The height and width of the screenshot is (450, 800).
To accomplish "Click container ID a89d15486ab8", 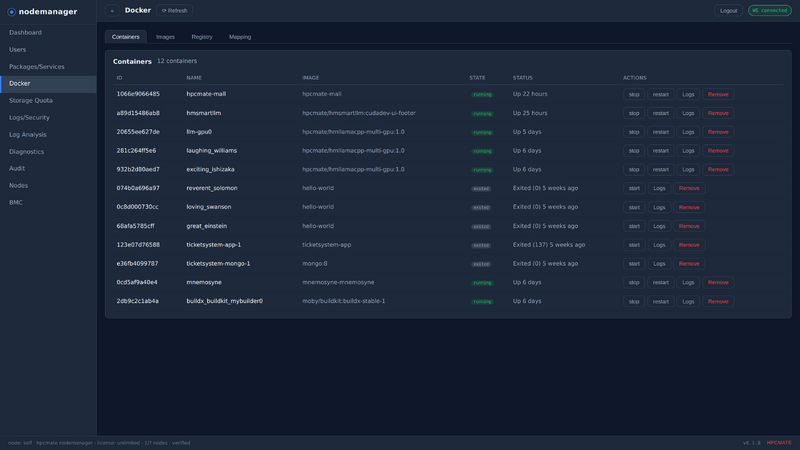I will pyautogui.click(x=138, y=113).
